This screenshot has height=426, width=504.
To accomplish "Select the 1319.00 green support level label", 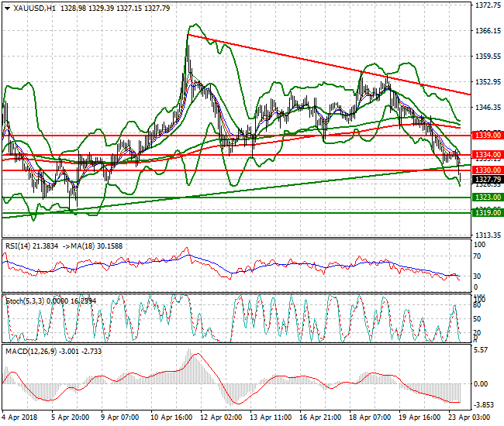I will (x=488, y=212).
